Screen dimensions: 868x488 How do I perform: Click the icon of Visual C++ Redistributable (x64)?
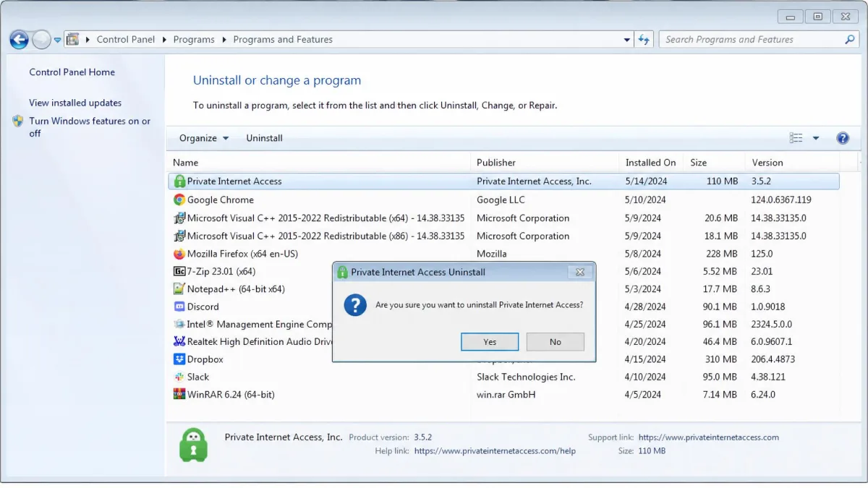click(179, 218)
